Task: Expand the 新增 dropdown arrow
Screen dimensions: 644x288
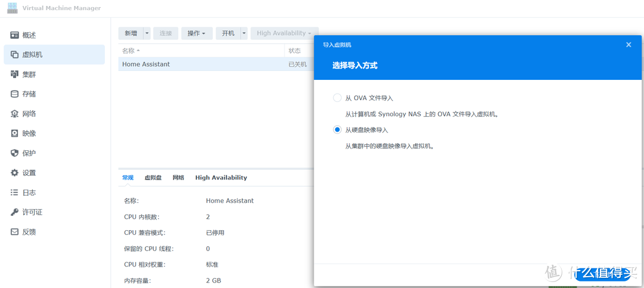Action: point(147,33)
